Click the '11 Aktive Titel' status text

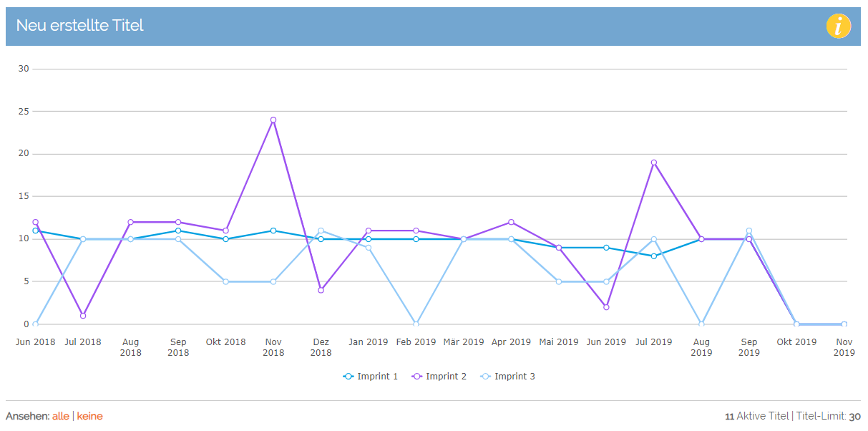coord(757,416)
